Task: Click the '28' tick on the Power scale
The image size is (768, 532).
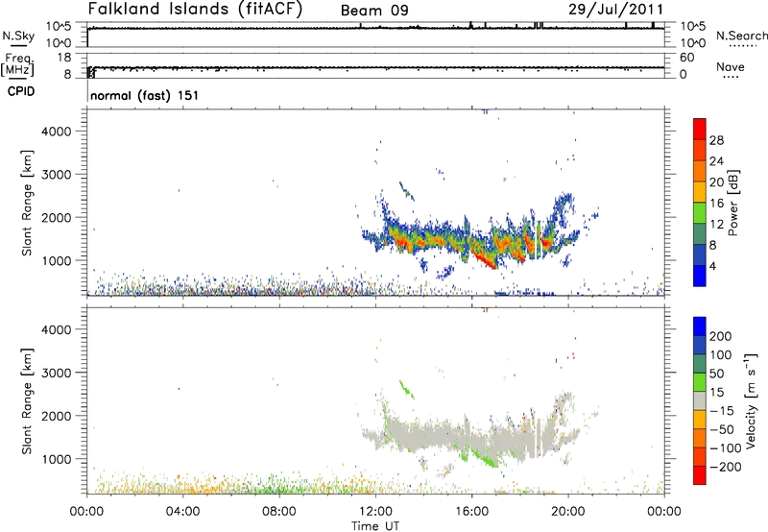Action: click(716, 140)
